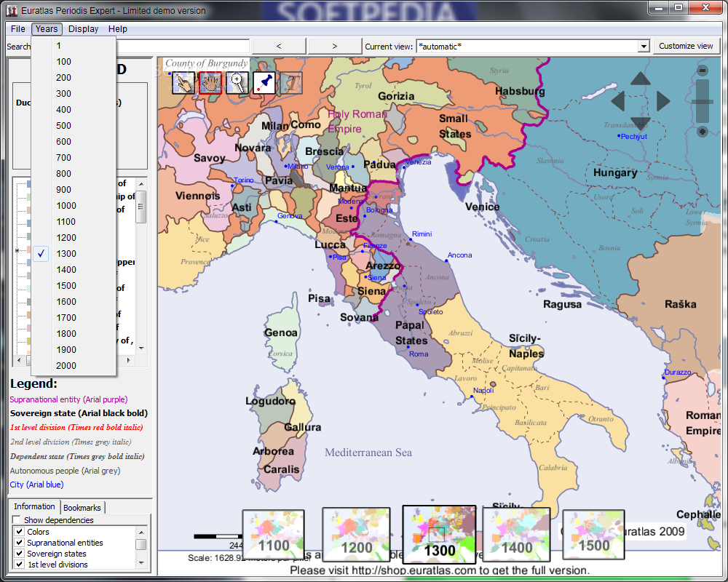Click the minus zoom-out button on map

click(702, 71)
